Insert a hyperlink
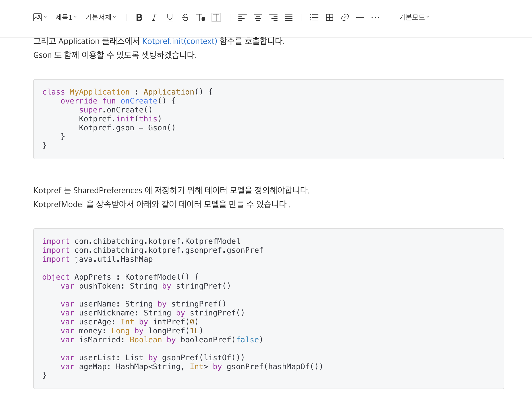Screen dimensions: 532x404 [x=345, y=17]
